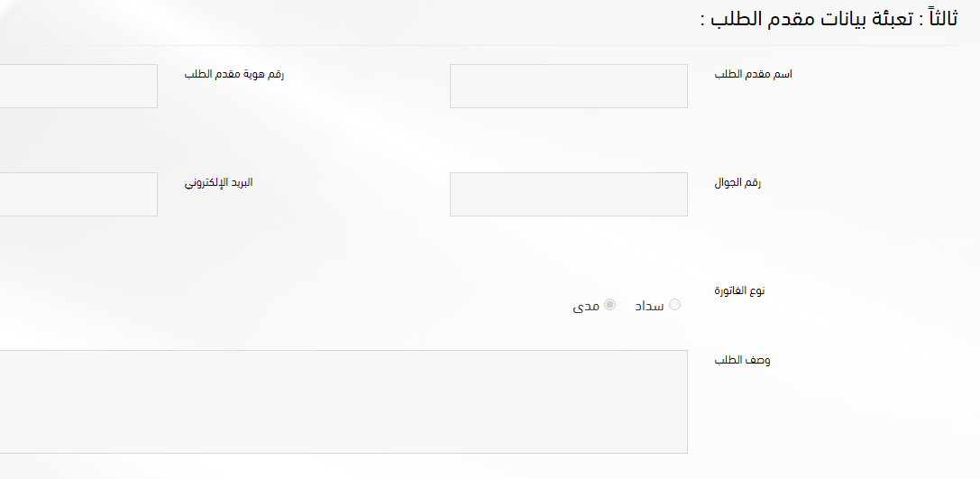Click the مدى option label text
Screen dimensions: 980x479
coord(586,307)
